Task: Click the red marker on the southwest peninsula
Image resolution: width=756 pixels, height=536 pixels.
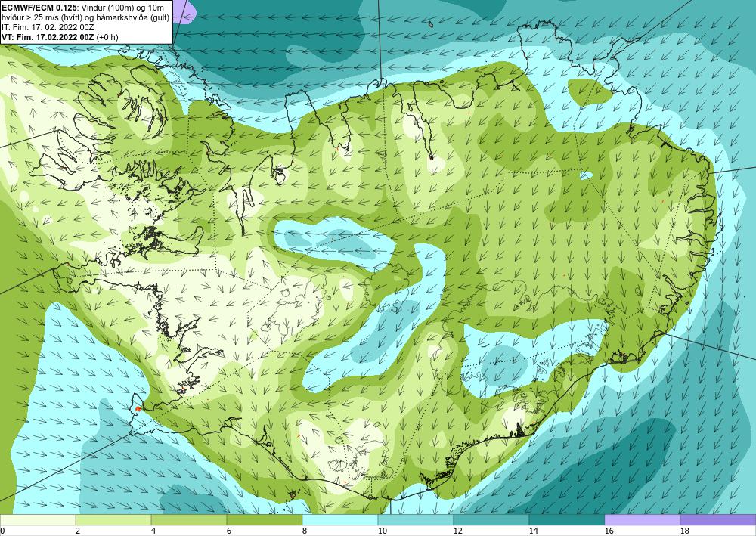Action: [x=138, y=408]
